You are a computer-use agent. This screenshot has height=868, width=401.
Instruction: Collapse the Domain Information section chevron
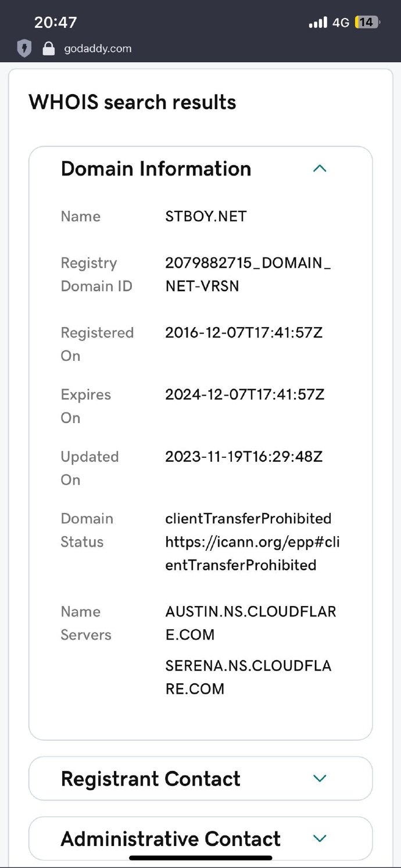click(320, 169)
